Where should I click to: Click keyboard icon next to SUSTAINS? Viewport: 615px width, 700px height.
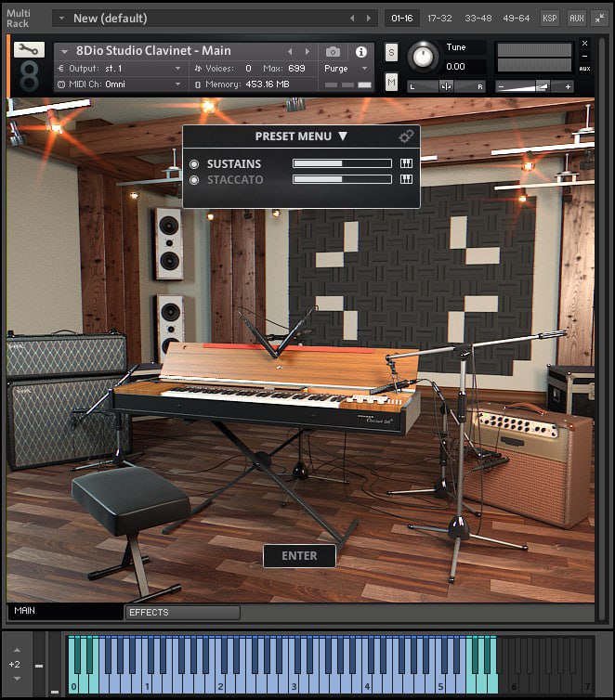tap(406, 163)
